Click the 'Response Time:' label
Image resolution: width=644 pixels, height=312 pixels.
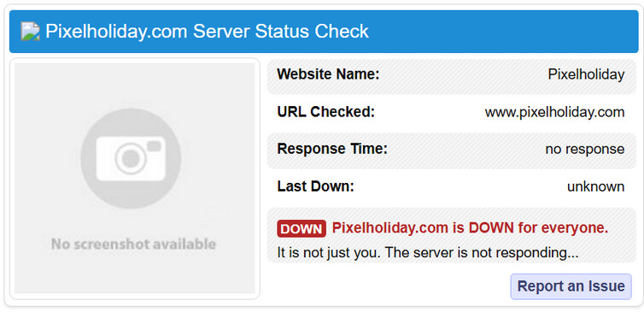(332, 149)
